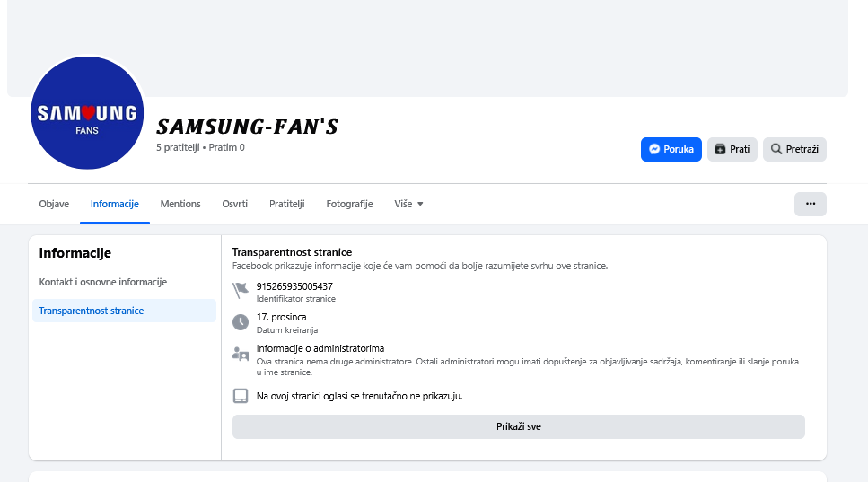The image size is (868, 482).
Task: Click the 5 pratitelji followers link
Action: 178,147
